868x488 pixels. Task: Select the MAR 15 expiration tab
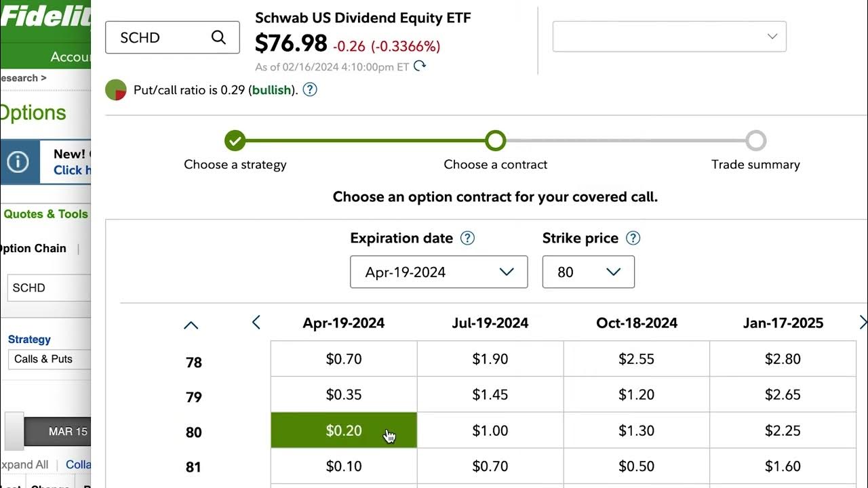(58, 431)
